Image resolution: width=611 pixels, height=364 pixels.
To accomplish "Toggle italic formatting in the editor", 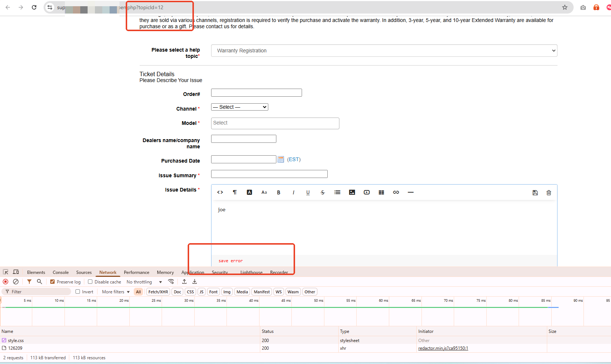I will [293, 193].
